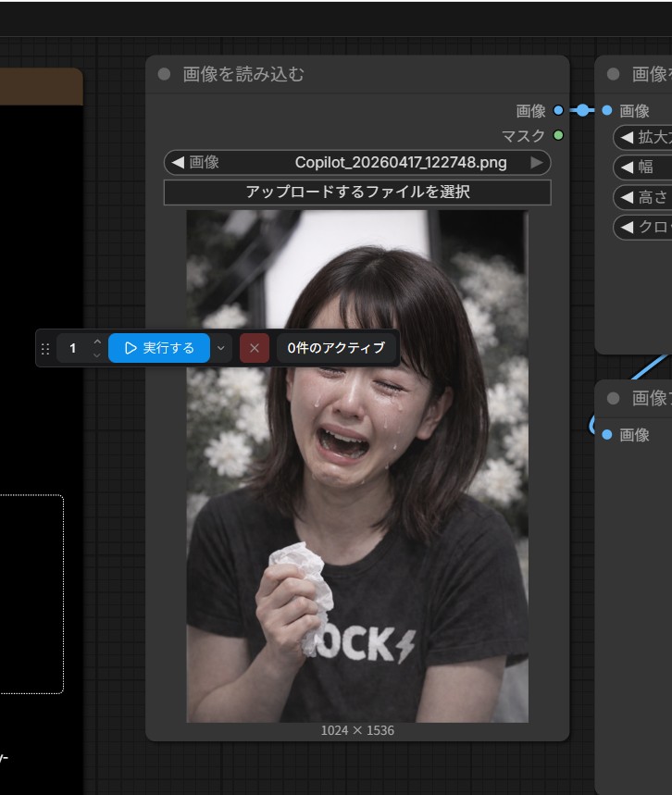Click the 画像 output port on the load image node

558,110
